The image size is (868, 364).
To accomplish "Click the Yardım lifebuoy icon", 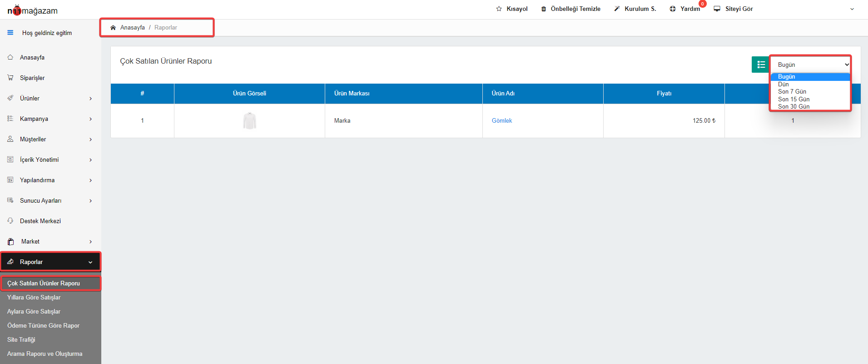I will pyautogui.click(x=673, y=9).
